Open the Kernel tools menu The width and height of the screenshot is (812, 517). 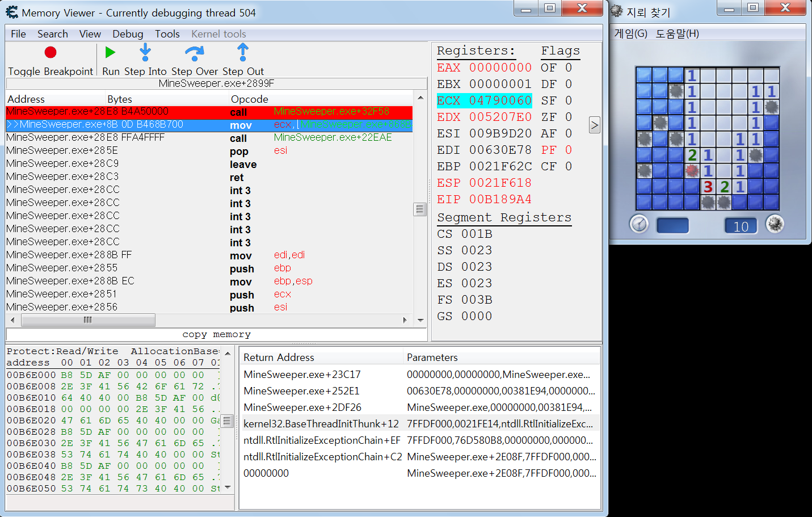[218, 34]
